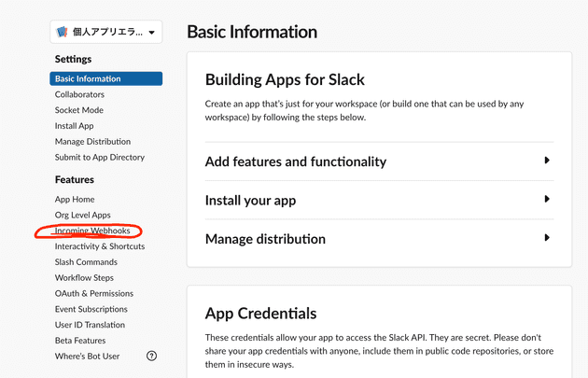The height and width of the screenshot is (378, 588).
Task: Expand the Install your app section
Action: tap(379, 201)
